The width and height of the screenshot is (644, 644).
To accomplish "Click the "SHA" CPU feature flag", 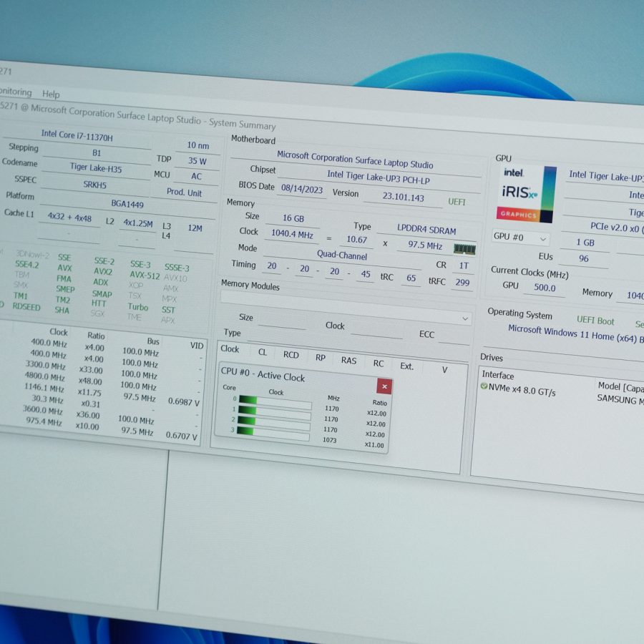I will (62, 310).
